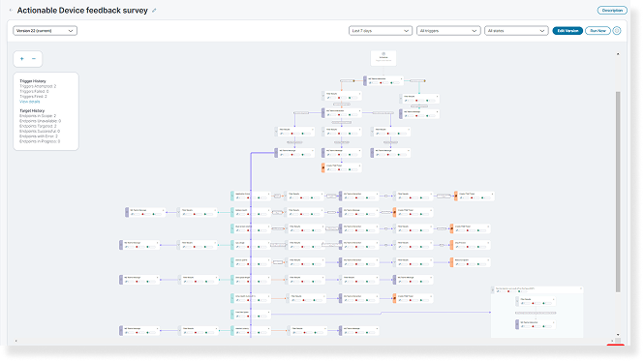Click the title Actionable Device feedback survey
The image size is (644, 362).
tap(82, 11)
